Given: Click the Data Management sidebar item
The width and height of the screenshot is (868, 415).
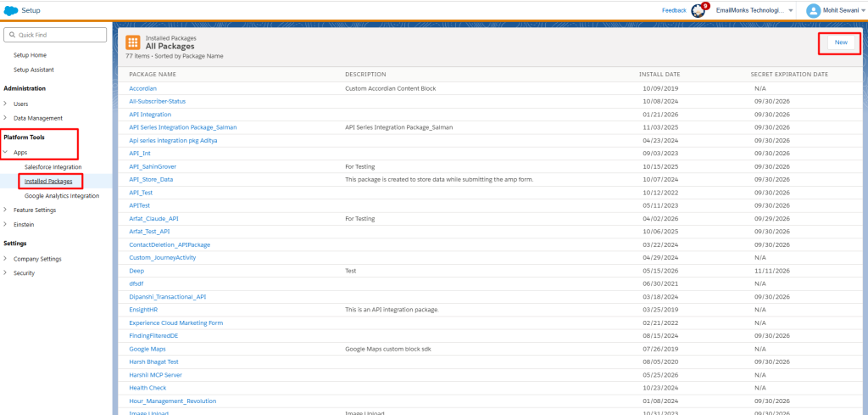Looking at the screenshot, I should [38, 118].
